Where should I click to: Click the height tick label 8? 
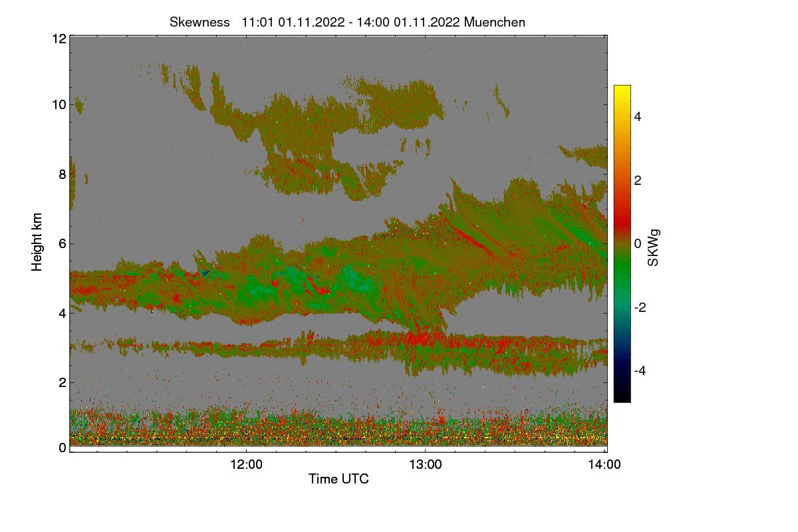63,174
